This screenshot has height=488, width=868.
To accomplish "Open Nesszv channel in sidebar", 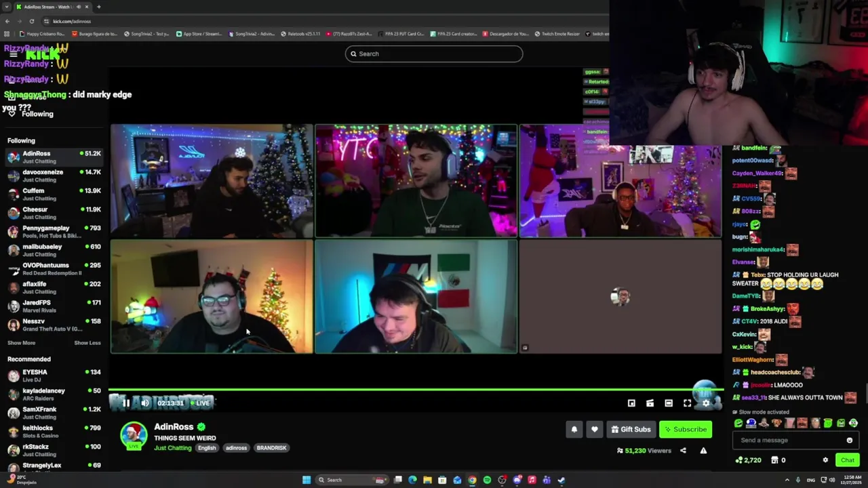I will [54, 325].
